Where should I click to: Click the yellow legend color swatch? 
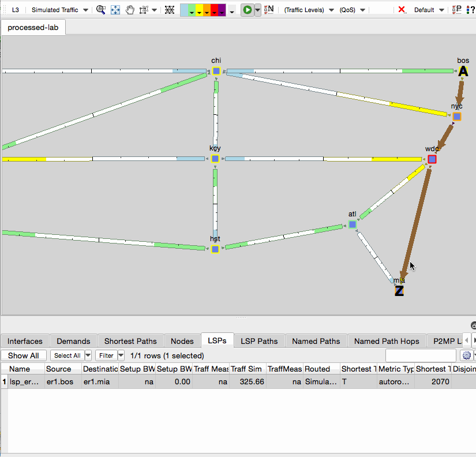(198, 8)
